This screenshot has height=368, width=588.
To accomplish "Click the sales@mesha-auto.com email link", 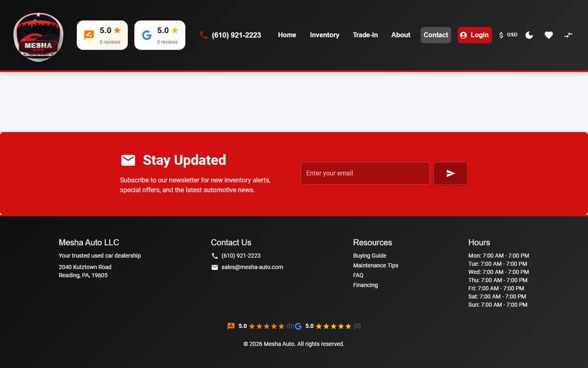I will pos(252,267).
